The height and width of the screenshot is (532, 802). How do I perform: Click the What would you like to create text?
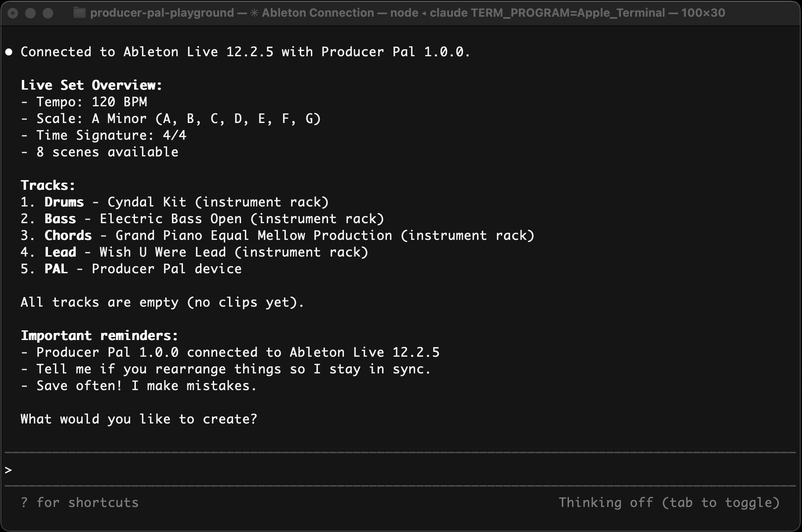139,419
